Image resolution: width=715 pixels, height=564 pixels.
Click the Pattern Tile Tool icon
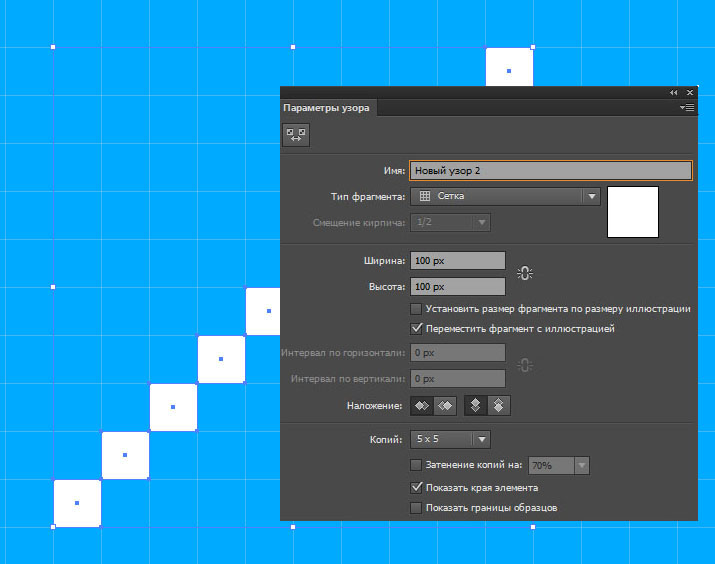(295, 134)
